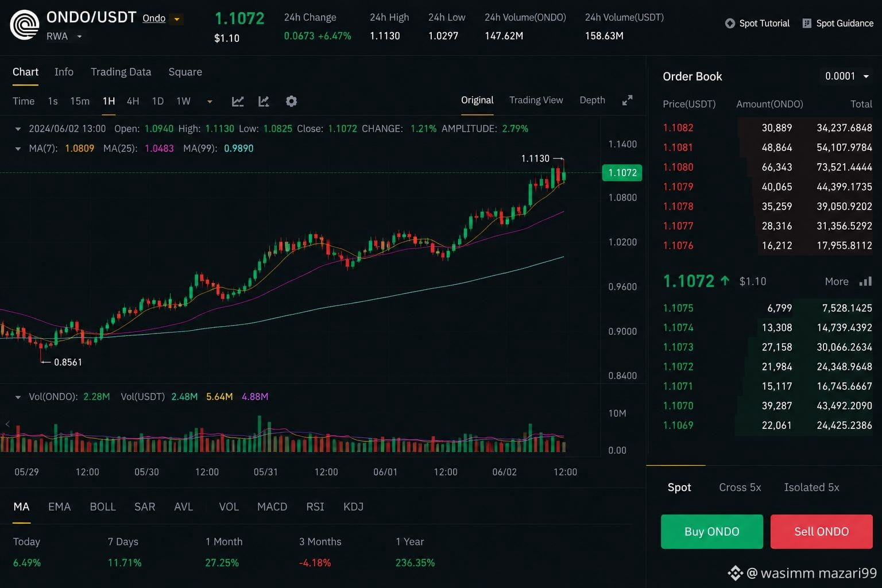Switch to the Info tab

click(x=64, y=72)
